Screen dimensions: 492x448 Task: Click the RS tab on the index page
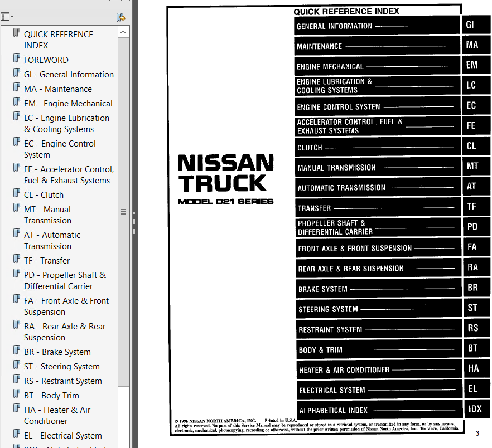[477, 328]
